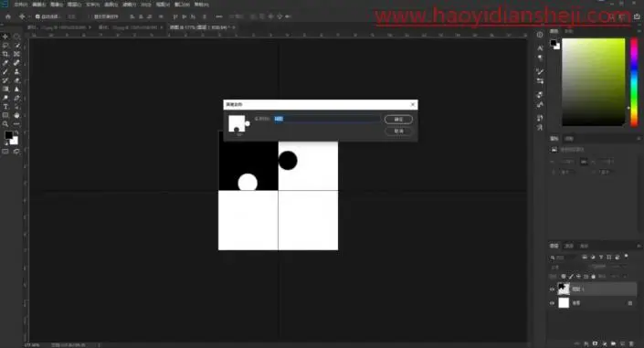Select the Move tool in the toolbox
Image resolution: width=644 pixels, height=348 pixels.
[x=5, y=37]
